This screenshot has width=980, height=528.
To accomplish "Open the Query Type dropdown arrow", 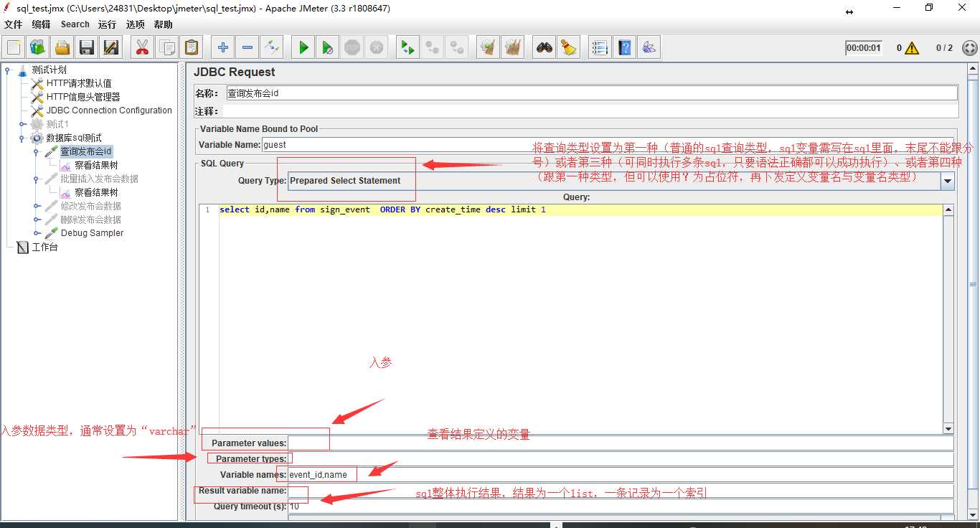I will (948, 181).
